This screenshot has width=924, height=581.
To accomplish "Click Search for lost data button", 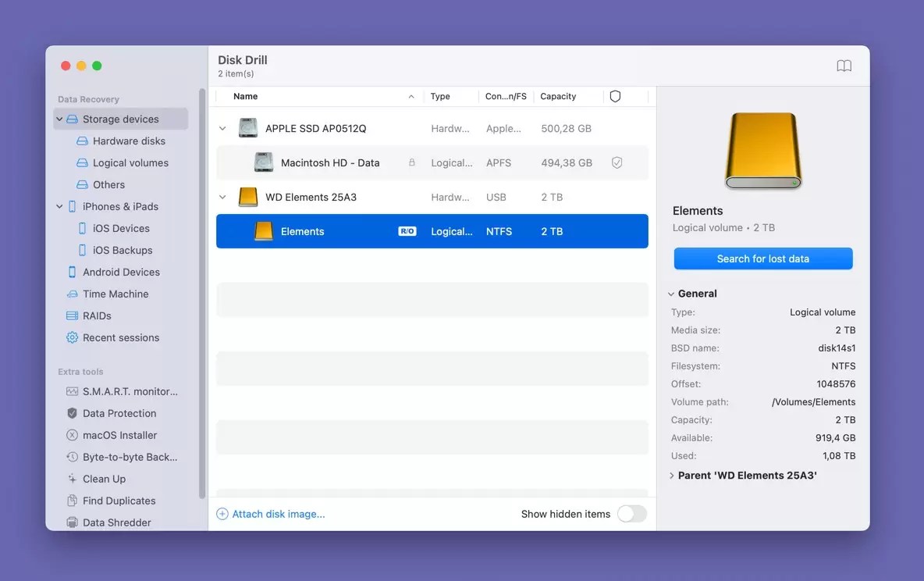I will pyautogui.click(x=763, y=258).
